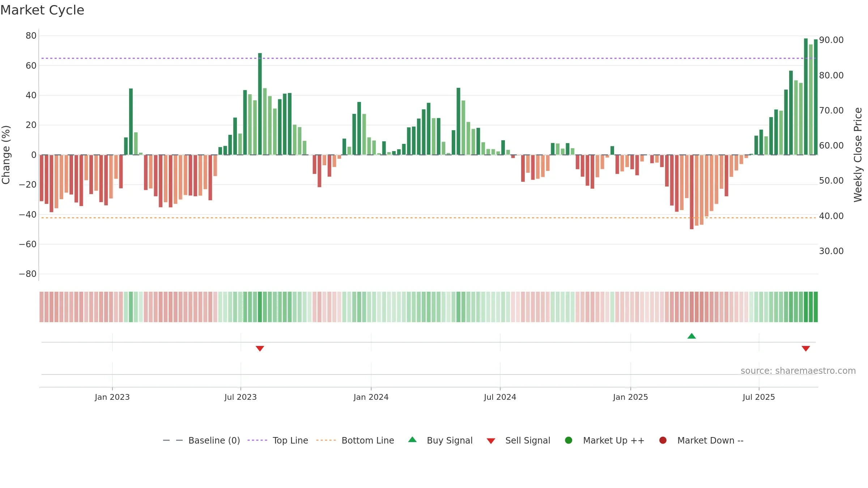Click the −80 tick on the left axis

[x=28, y=274]
